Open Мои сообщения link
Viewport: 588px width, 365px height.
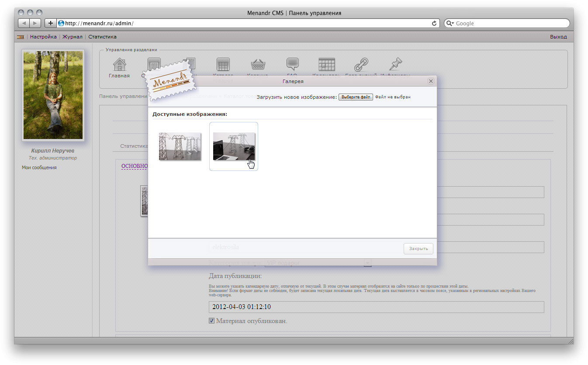point(39,167)
